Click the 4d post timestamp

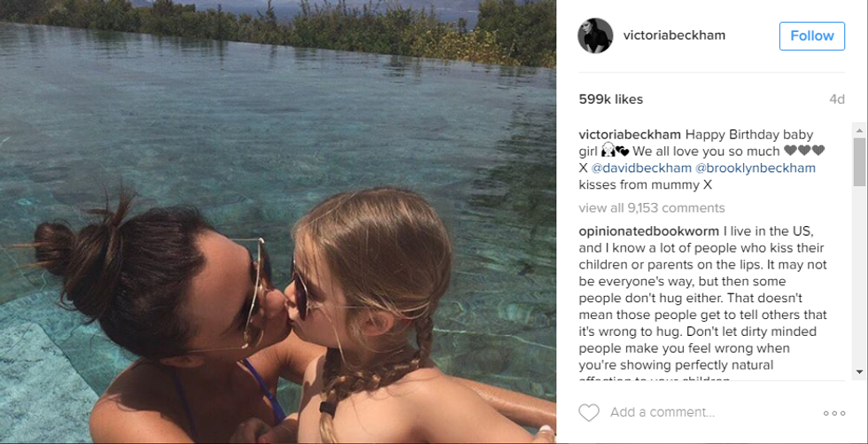[x=837, y=99]
